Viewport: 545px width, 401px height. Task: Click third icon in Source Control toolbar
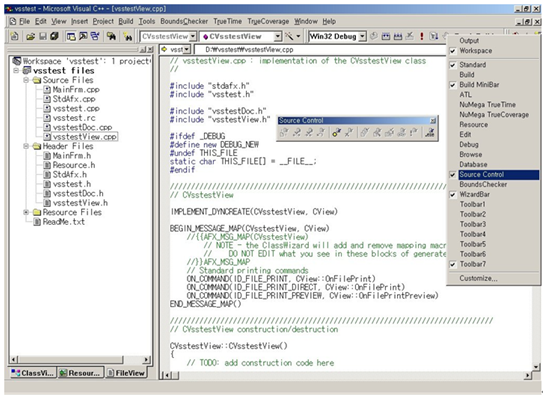(309, 132)
